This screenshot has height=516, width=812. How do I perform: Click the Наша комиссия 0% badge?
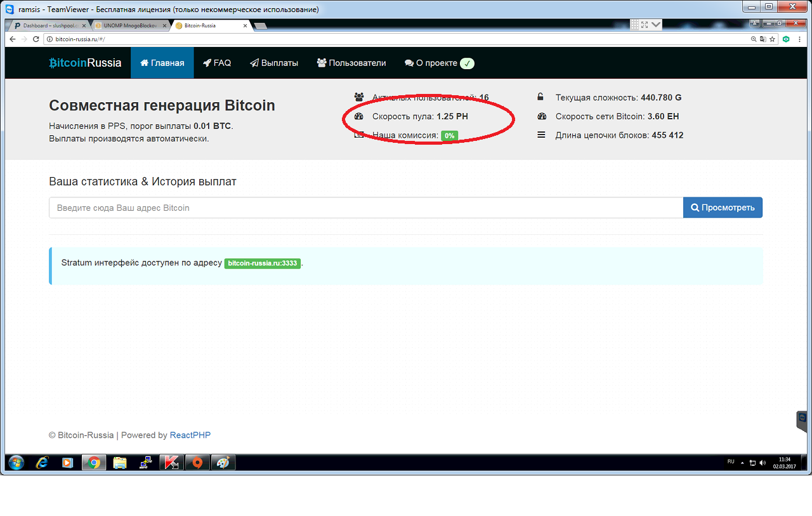(x=449, y=136)
